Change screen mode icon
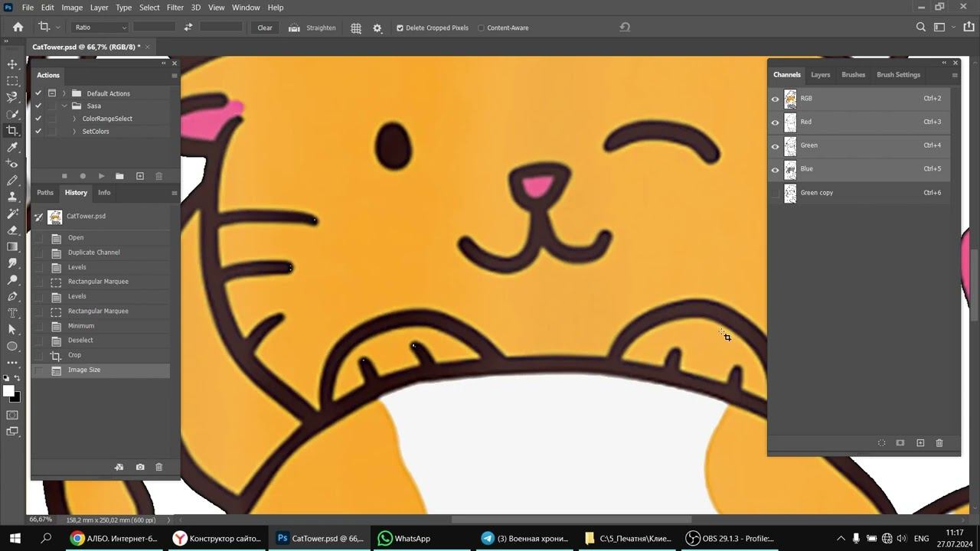 pyautogui.click(x=12, y=432)
